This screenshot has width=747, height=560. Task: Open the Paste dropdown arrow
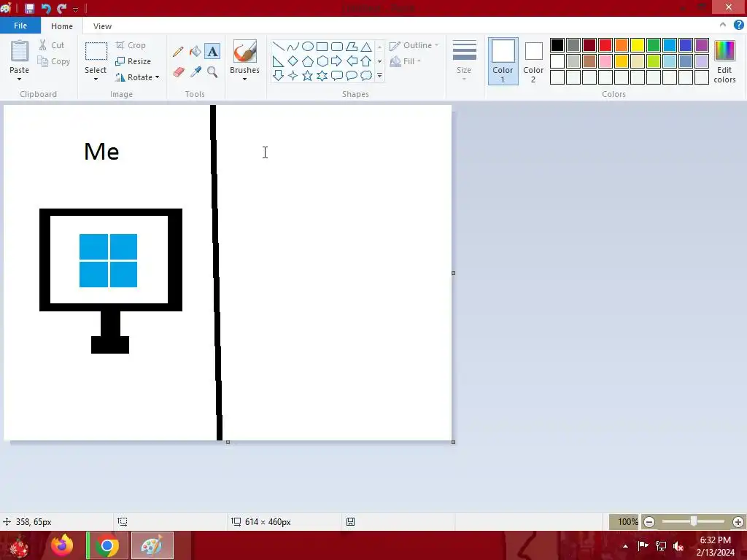pos(19,79)
